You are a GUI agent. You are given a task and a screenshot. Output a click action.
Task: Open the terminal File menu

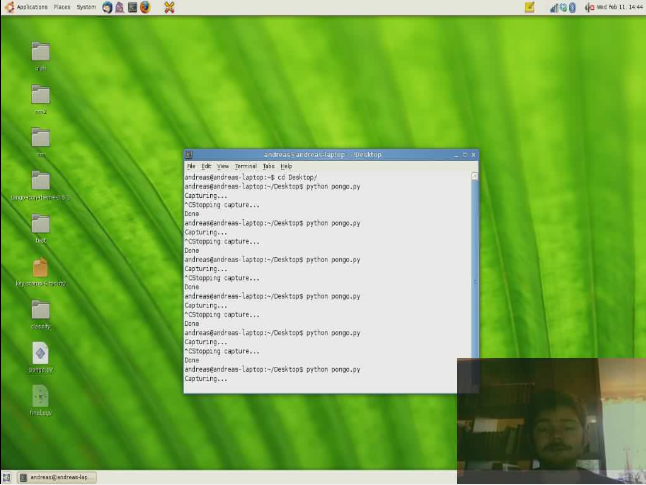click(x=191, y=166)
